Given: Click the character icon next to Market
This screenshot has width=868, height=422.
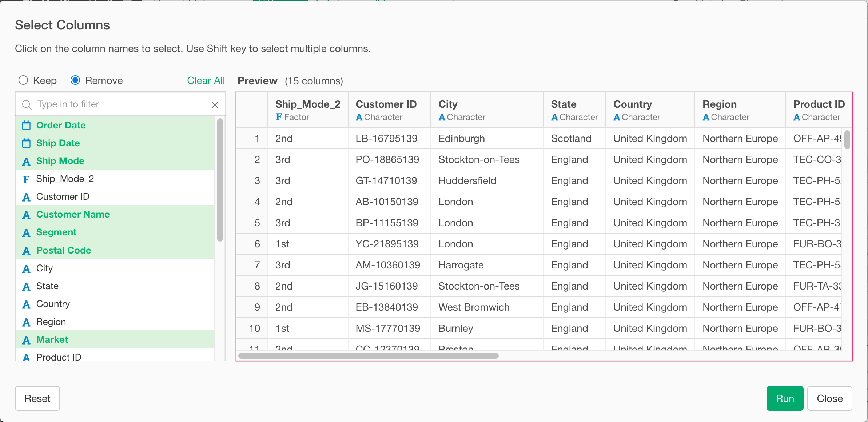Looking at the screenshot, I should 26,340.
